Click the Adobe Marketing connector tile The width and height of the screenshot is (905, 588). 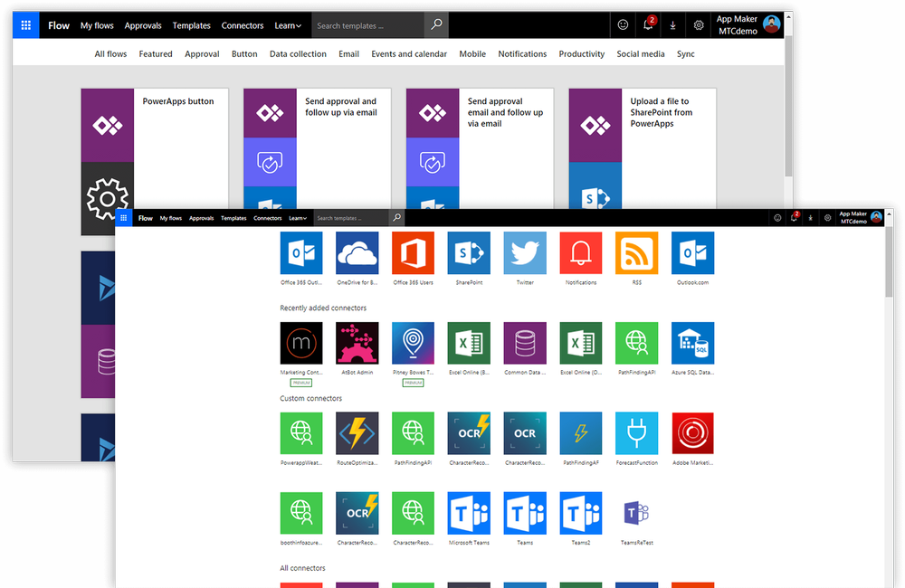(x=692, y=434)
